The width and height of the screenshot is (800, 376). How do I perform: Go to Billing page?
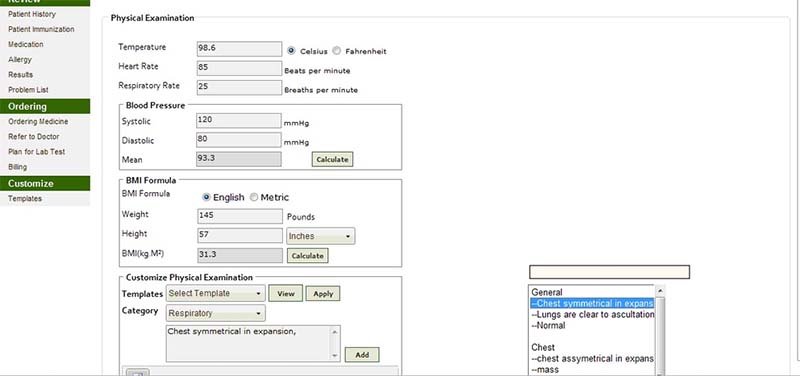(17, 167)
